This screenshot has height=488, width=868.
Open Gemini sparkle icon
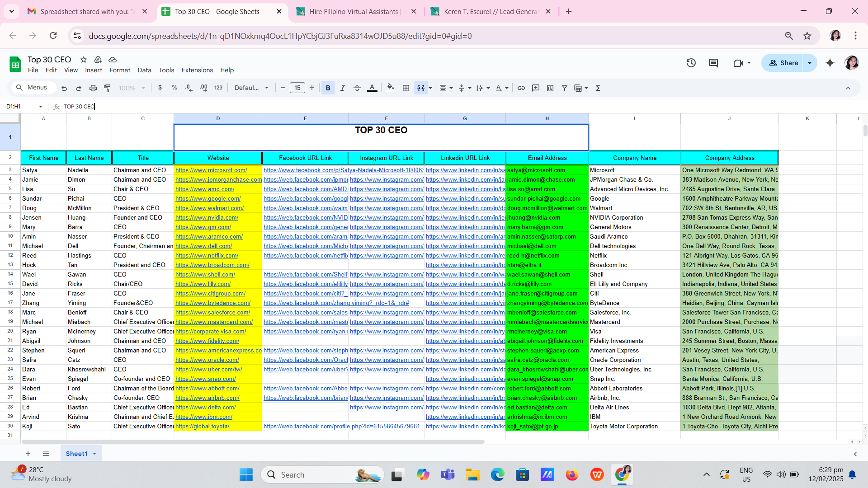tap(830, 63)
